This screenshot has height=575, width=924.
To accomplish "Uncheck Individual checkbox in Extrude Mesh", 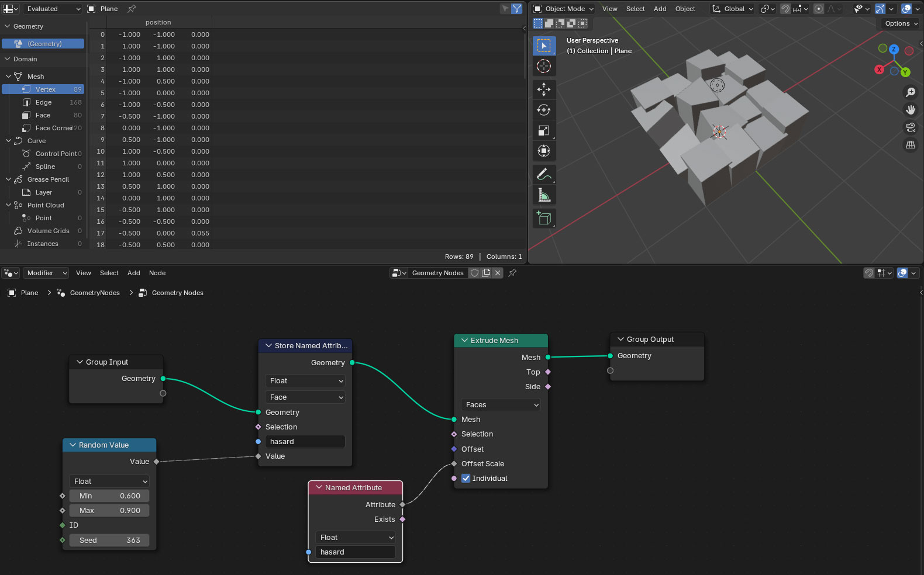I will tap(466, 479).
